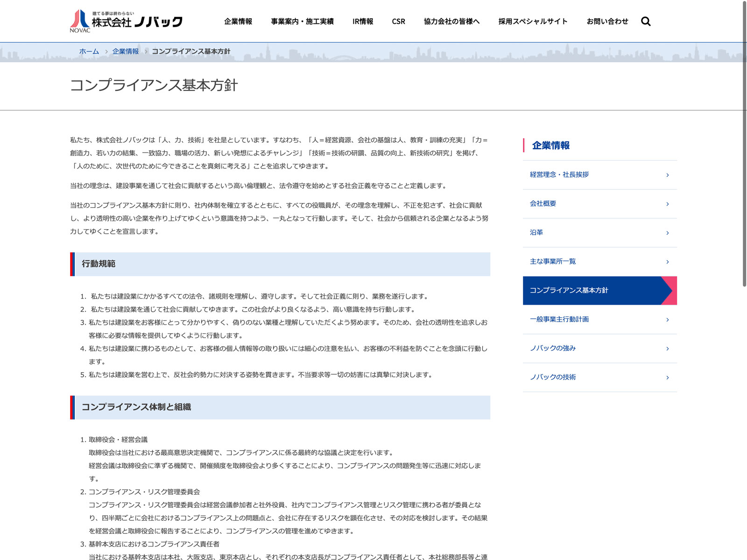Screen dimensions: 747x560
Task: Click arrow icon beside 一般事業主行動計画
Action: click(667, 320)
